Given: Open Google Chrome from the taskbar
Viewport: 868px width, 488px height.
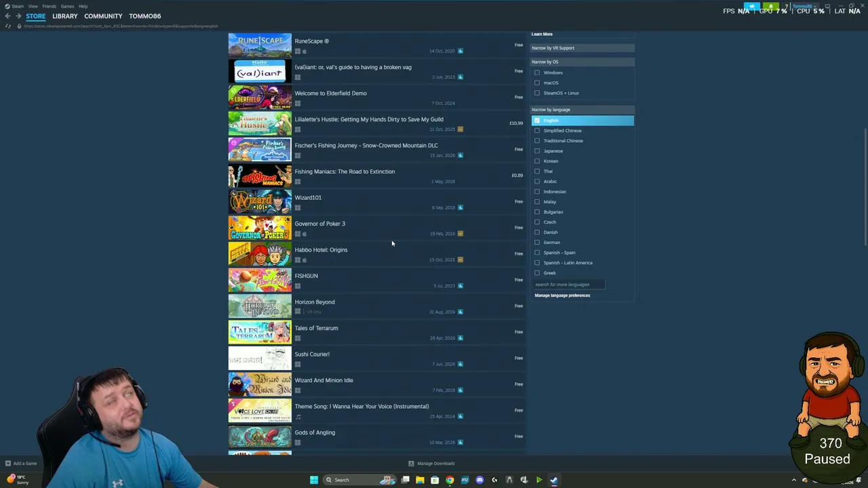Looking at the screenshot, I should (x=450, y=480).
